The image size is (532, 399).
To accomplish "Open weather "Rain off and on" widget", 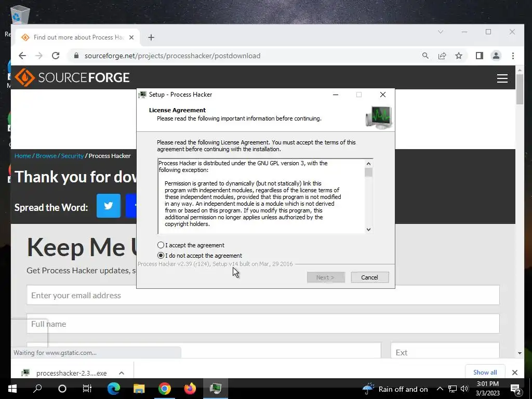I will (x=395, y=389).
